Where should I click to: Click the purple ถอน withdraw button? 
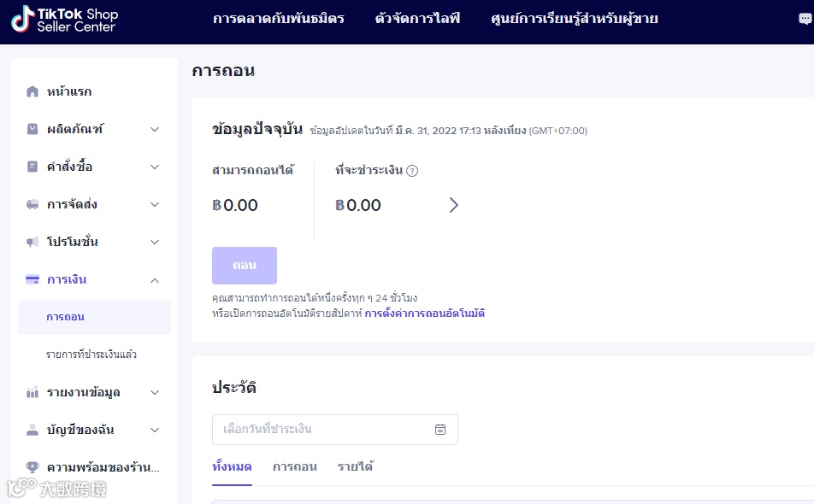tap(245, 266)
